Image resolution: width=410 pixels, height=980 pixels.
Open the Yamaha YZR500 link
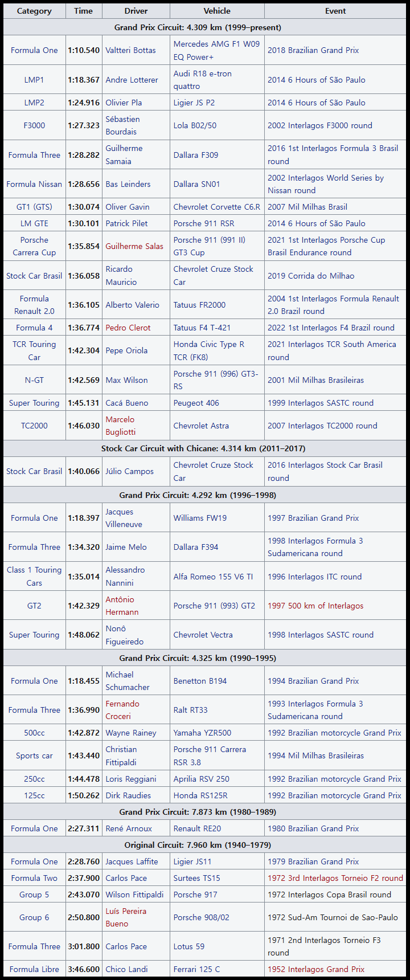tap(202, 733)
